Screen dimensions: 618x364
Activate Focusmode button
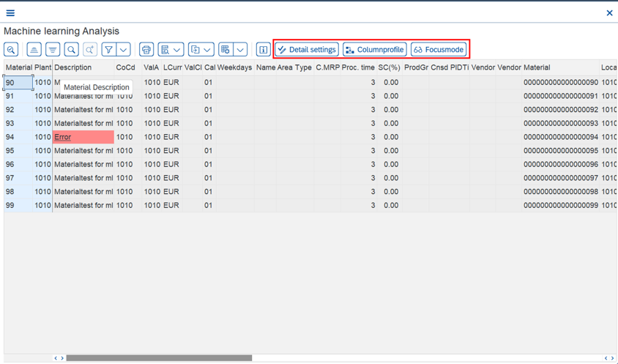tap(439, 50)
